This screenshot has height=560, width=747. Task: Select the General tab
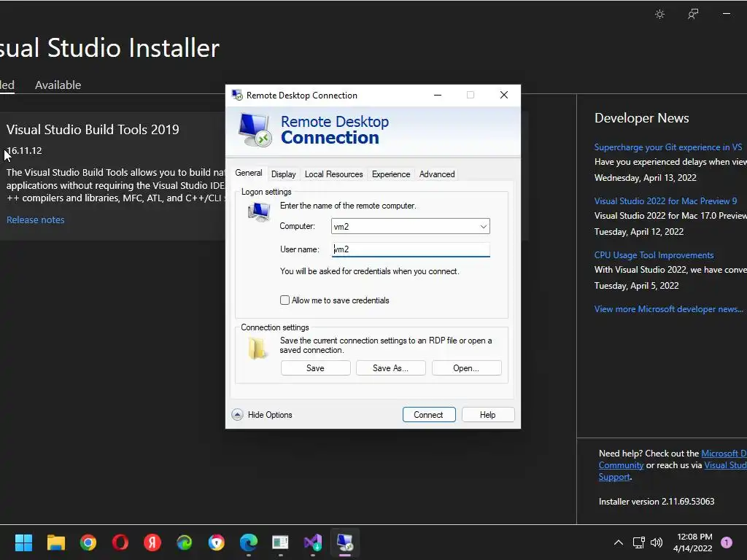tap(249, 173)
